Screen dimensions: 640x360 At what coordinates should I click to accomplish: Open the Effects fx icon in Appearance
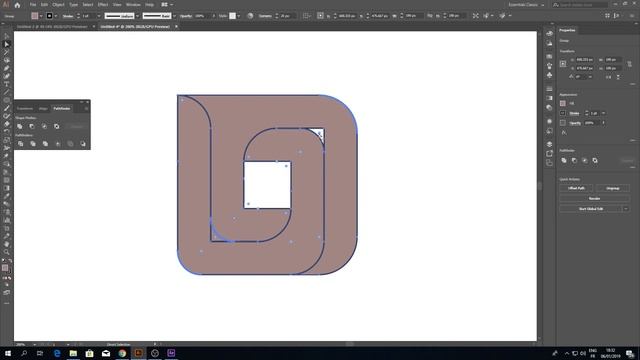(564, 133)
